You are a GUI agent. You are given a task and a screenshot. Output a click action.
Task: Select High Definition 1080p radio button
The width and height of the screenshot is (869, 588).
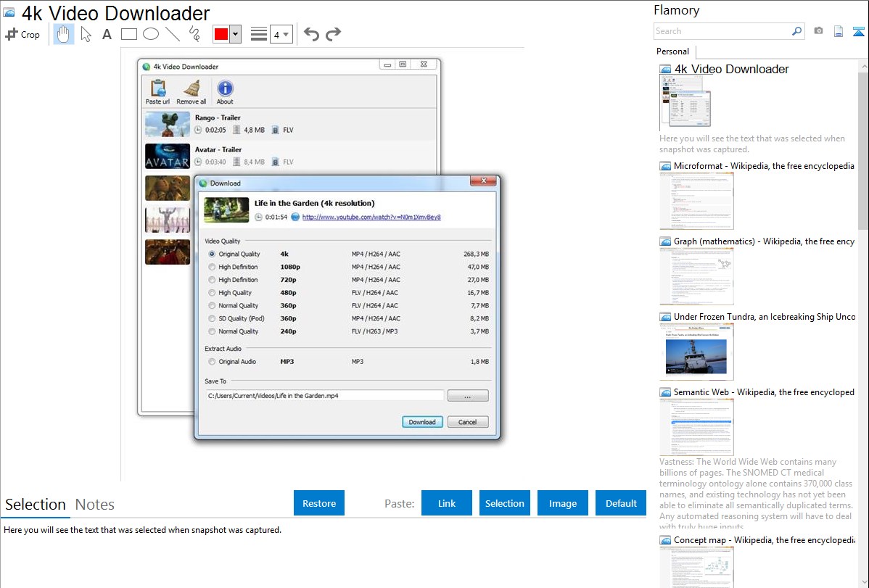point(212,267)
